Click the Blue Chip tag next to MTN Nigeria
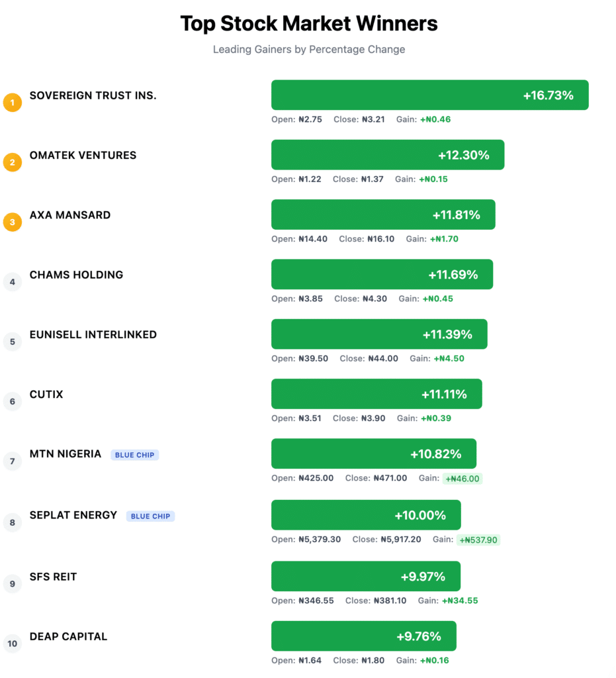The height and width of the screenshot is (678, 616). point(135,455)
